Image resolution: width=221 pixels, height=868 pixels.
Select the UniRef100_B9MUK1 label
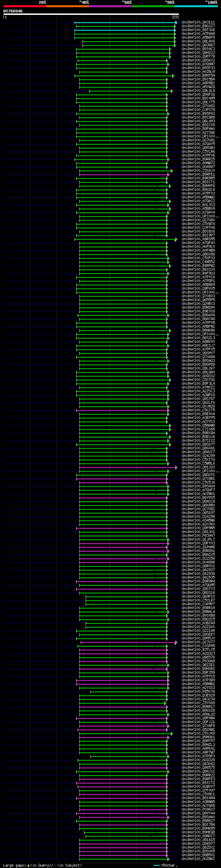pyautogui.click(x=198, y=737)
